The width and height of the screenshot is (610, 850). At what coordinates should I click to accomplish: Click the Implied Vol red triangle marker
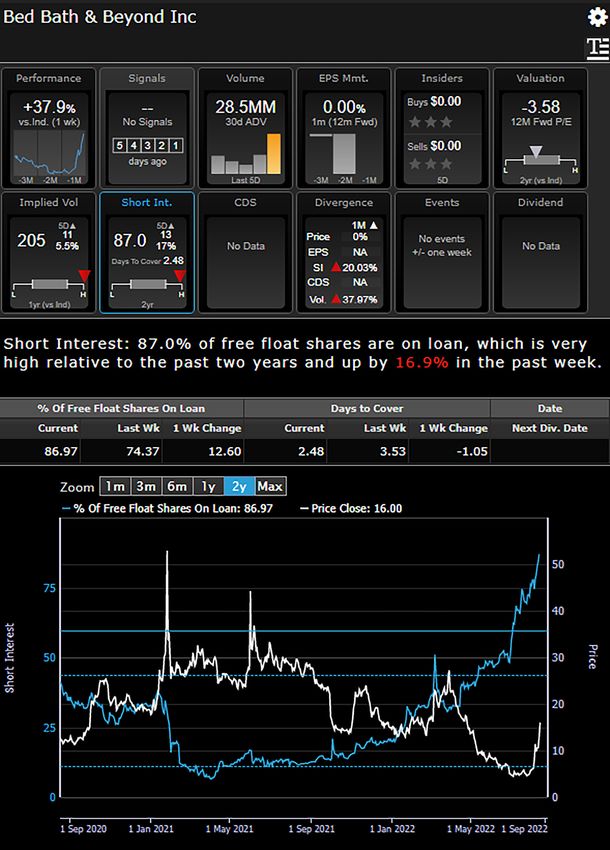point(84,276)
